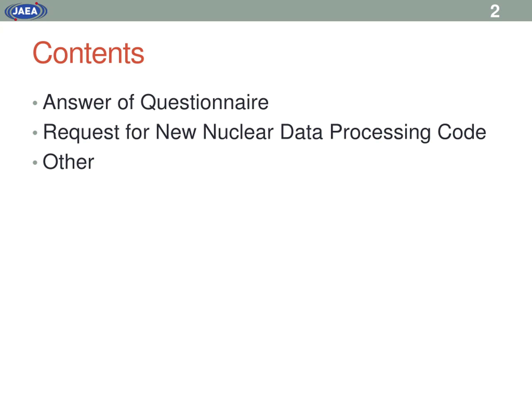Click the word Processing
The height and width of the screenshot is (399, 532).
tap(380, 133)
